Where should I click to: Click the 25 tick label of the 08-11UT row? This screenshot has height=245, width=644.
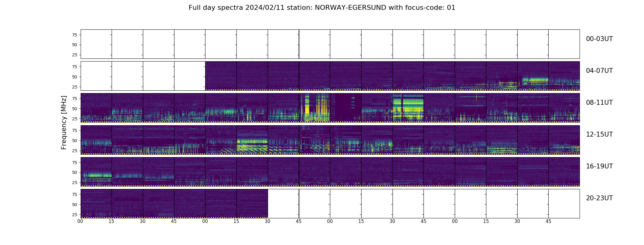coord(74,119)
